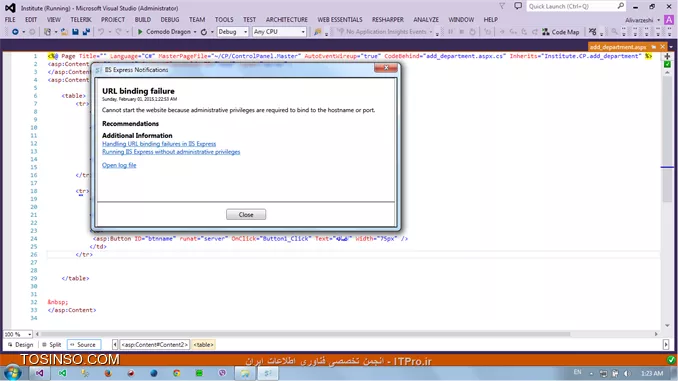This screenshot has width=678, height=381.
Task: Click the Navigate Backward toolbar icon
Action: [x=15, y=32]
